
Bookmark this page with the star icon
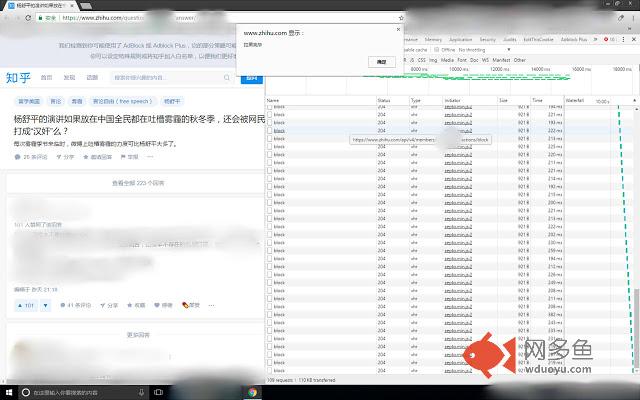(x=401, y=18)
